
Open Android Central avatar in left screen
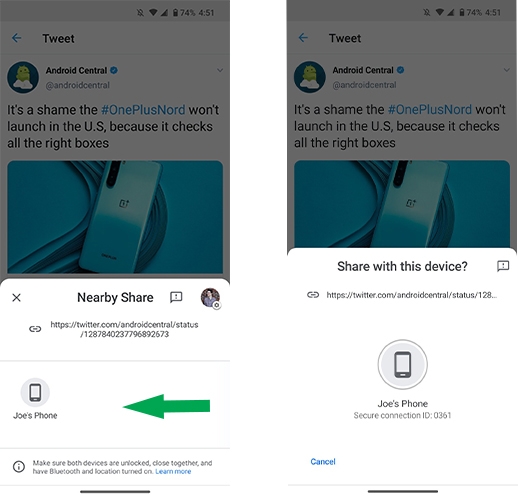23,77
